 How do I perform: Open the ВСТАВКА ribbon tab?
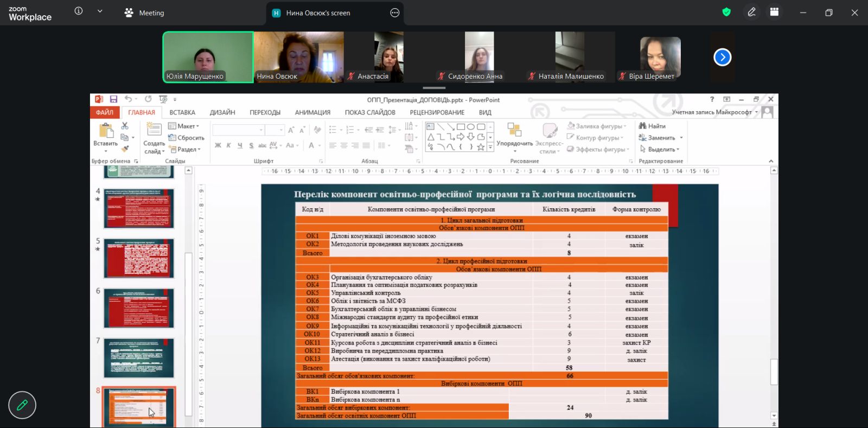(x=182, y=112)
